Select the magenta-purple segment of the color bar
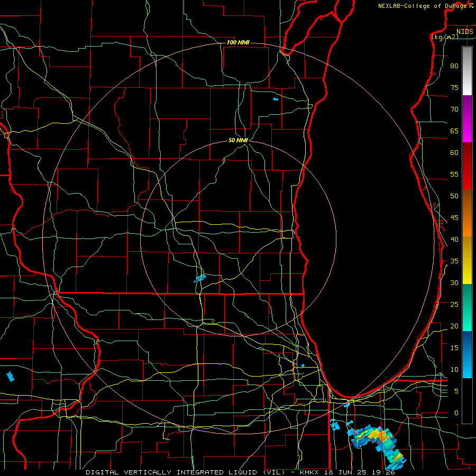 tap(467, 118)
